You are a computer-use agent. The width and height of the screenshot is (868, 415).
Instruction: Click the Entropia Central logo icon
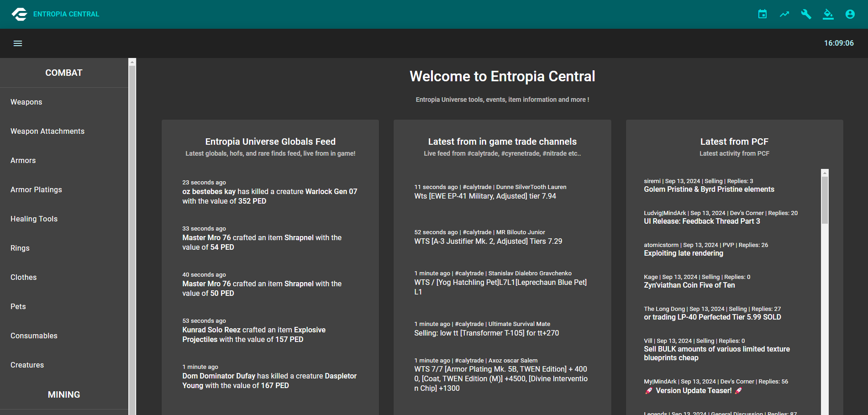click(x=20, y=14)
